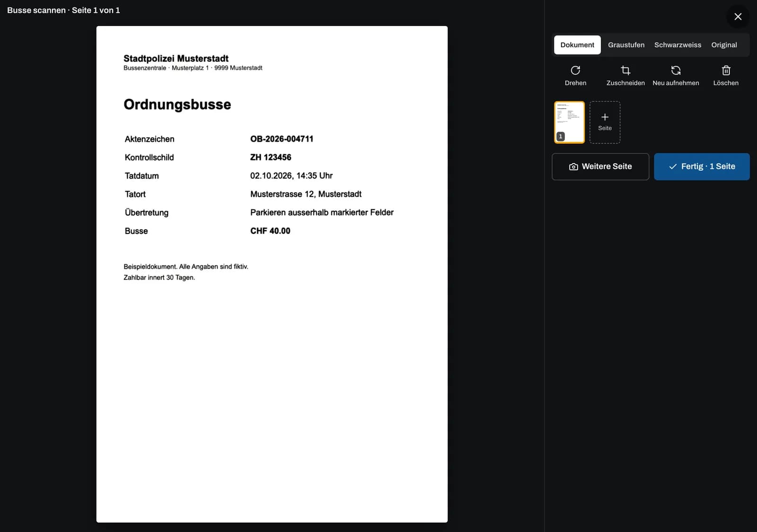
Task: Rotate the page with Drehen
Action: coord(575,76)
